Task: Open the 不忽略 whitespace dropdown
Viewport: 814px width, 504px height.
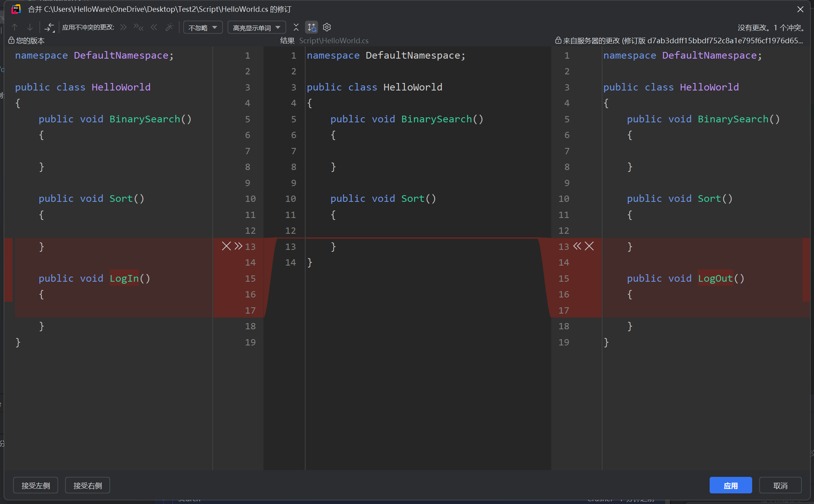Action: point(203,28)
